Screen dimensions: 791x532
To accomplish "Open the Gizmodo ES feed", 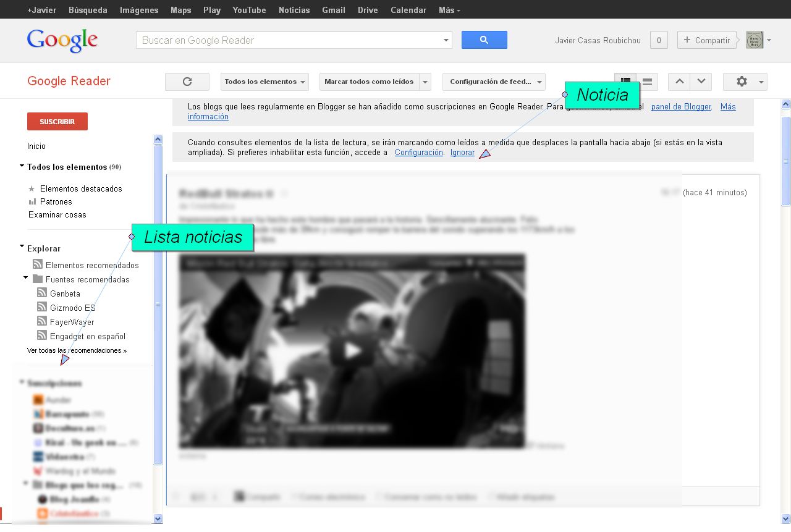I will [72, 308].
